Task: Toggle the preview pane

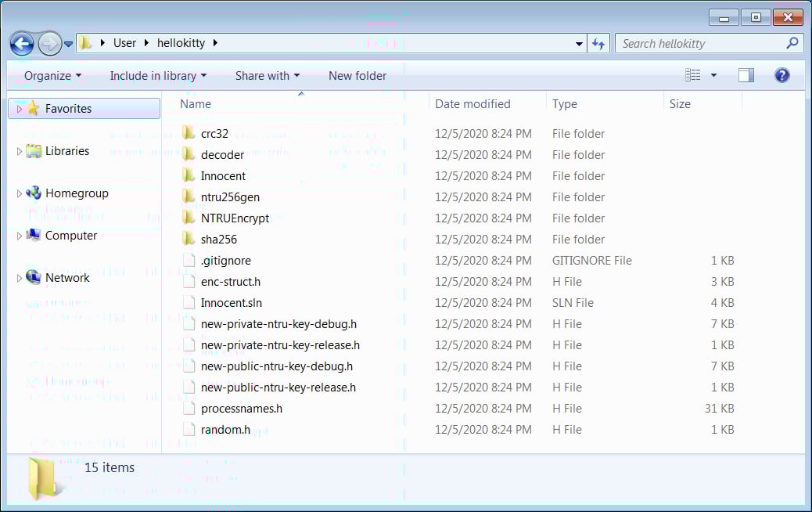Action: [746, 75]
